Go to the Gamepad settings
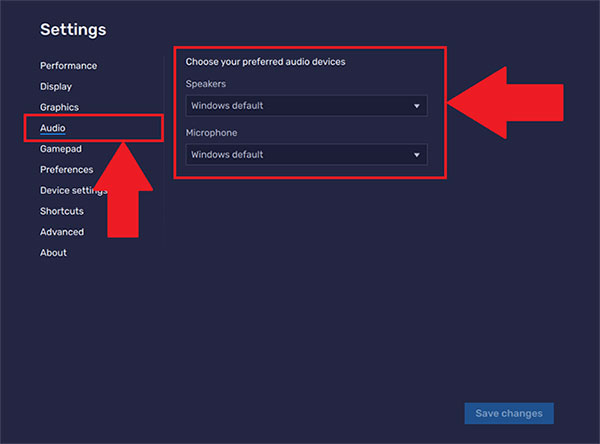This screenshot has height=444, width=600. [60, 149]
